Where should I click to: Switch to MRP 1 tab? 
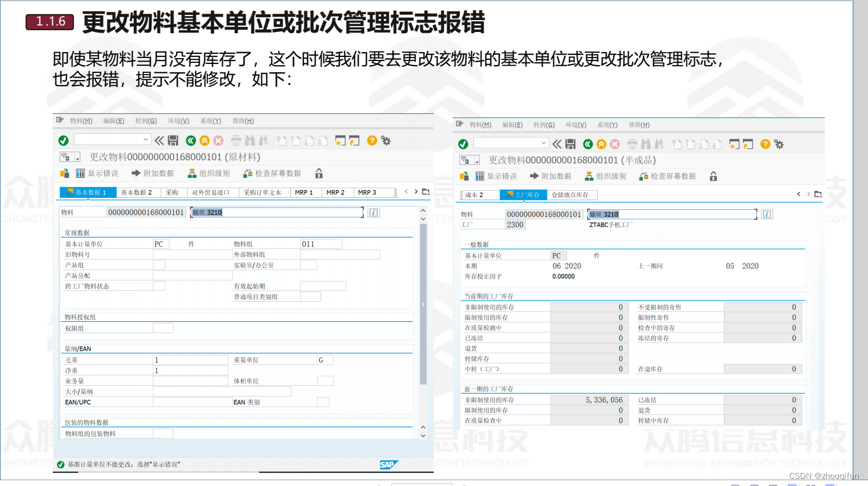[304, 193]
